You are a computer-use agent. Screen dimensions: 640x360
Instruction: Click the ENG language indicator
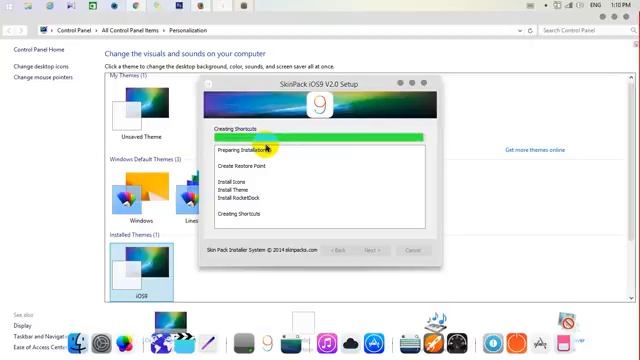click(596, 5)
